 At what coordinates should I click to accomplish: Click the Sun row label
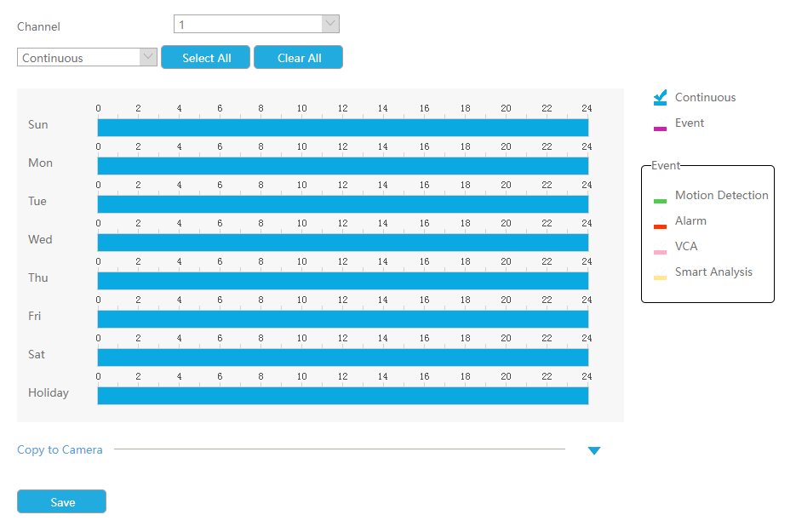point(38,124)
